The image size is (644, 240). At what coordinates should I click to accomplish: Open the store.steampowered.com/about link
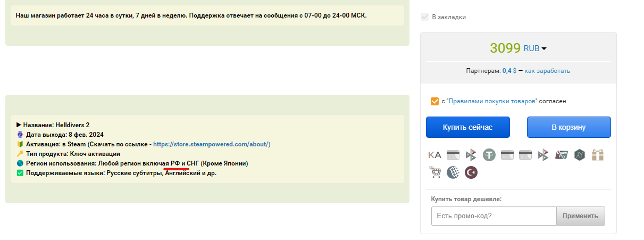pyautogui.click(x=212, y=144)
